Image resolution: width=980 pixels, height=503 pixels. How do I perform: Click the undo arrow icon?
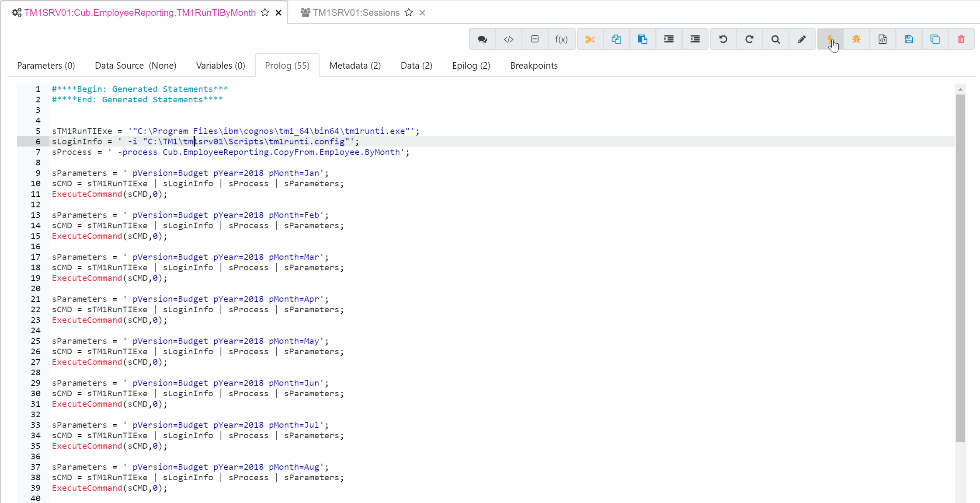723,39
